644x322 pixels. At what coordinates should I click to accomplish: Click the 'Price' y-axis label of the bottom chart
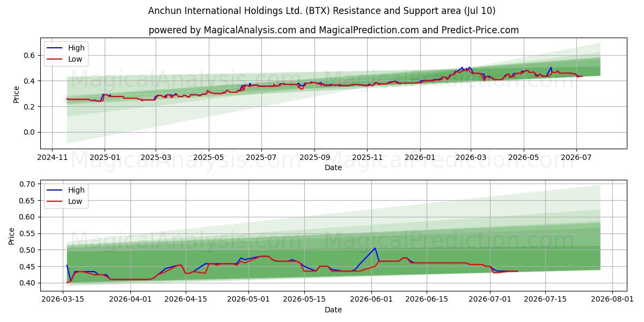[12, 236]
